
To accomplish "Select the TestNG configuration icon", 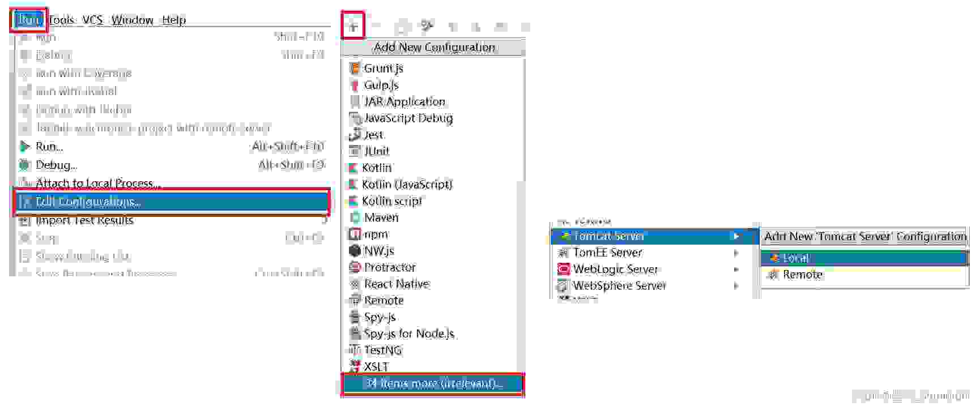I will [x=355, y=350].
